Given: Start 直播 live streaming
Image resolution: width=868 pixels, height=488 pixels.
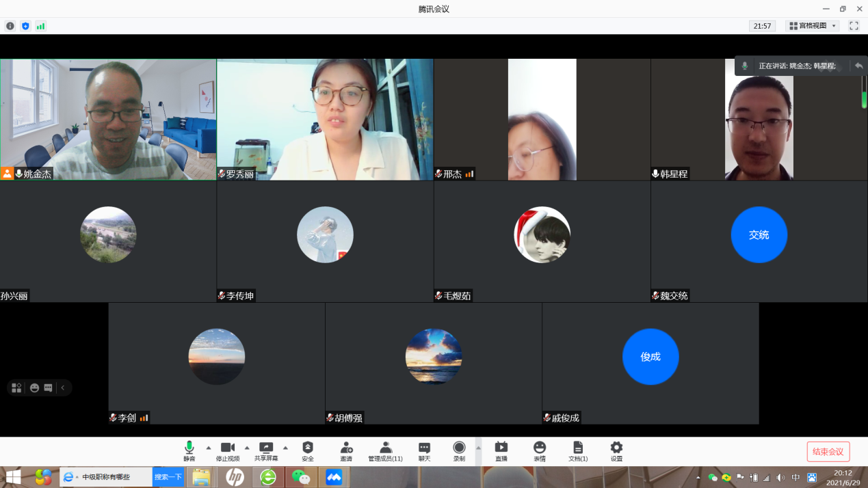Looking at the screenshot, I should pos(501,451).
